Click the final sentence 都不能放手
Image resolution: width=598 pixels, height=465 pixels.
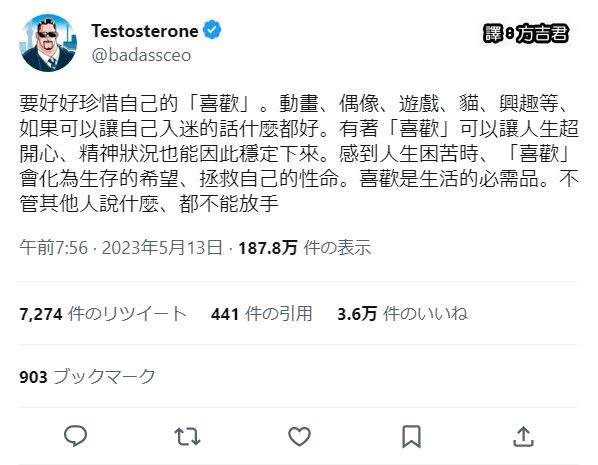(x=229, y=204)
